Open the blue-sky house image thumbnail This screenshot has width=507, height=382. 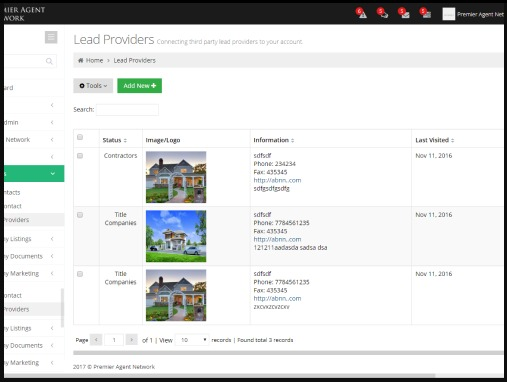click(x=176, y=236)
